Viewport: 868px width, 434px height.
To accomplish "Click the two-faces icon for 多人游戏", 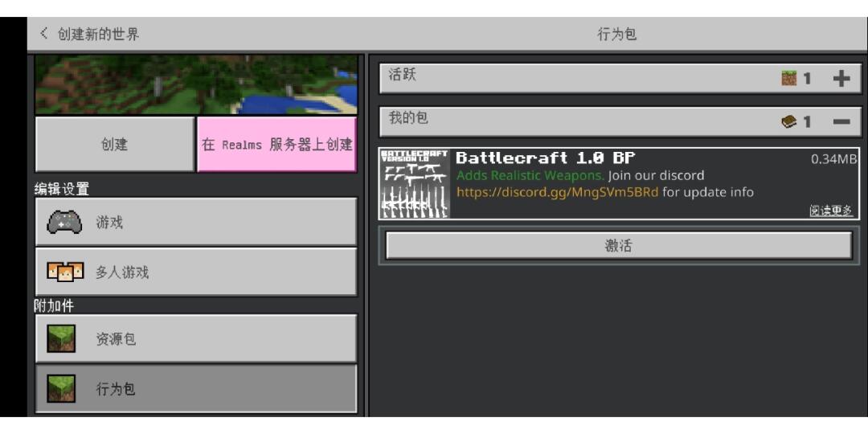I will click(x=65, y=272).
